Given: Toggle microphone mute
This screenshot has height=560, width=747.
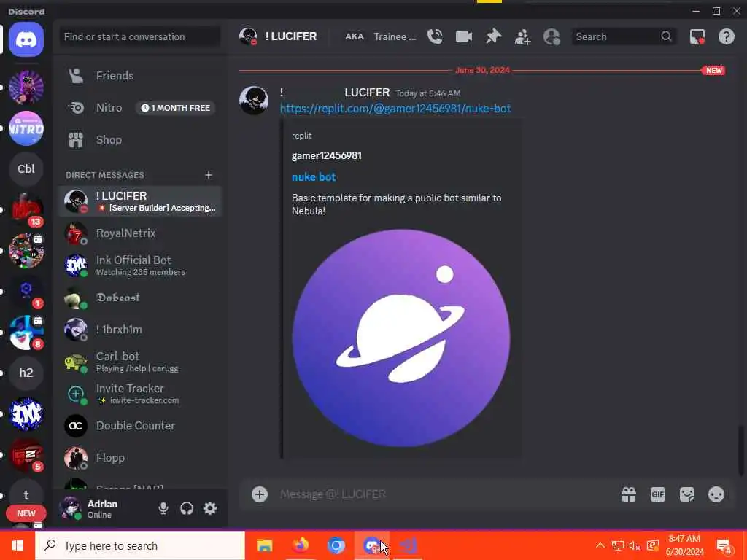Looking at the screenshot, I should coord(163,508).
